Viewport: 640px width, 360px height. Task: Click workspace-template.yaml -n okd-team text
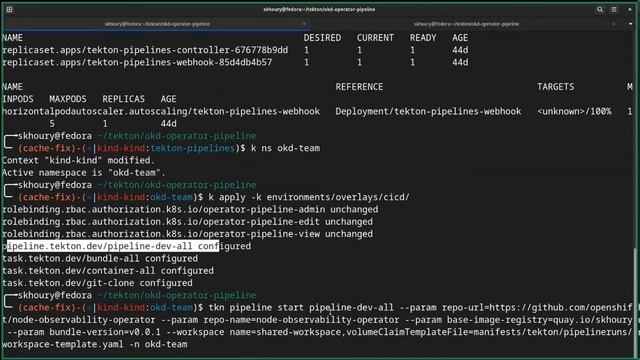click(x=95, y=344)
